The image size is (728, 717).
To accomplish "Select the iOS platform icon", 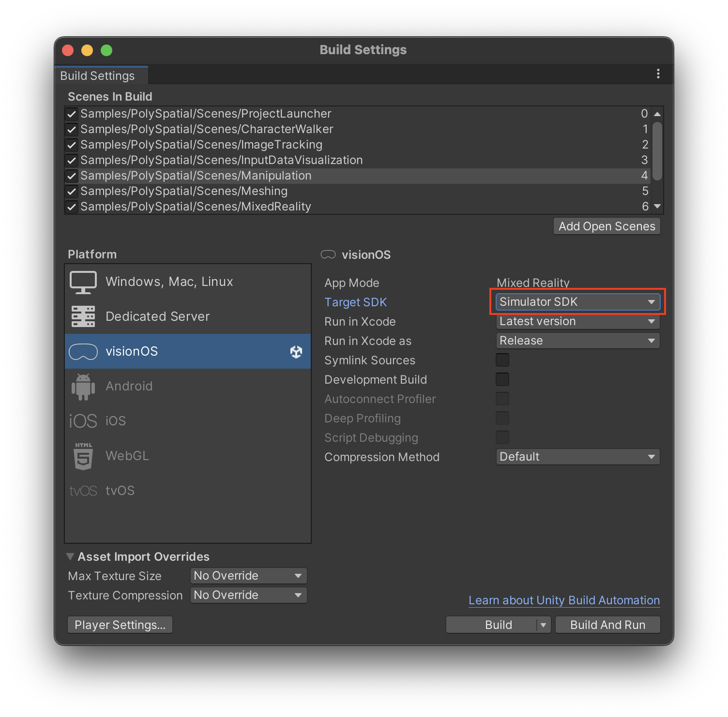I will coord(83,421).
